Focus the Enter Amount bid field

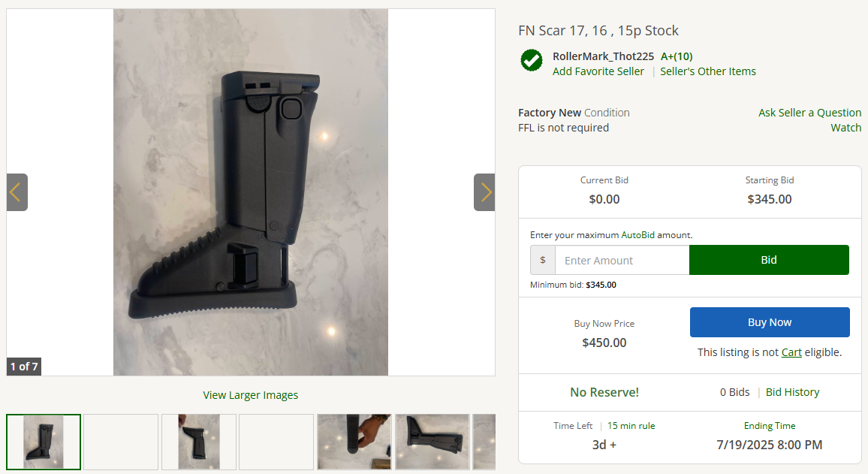click(622, 260)
